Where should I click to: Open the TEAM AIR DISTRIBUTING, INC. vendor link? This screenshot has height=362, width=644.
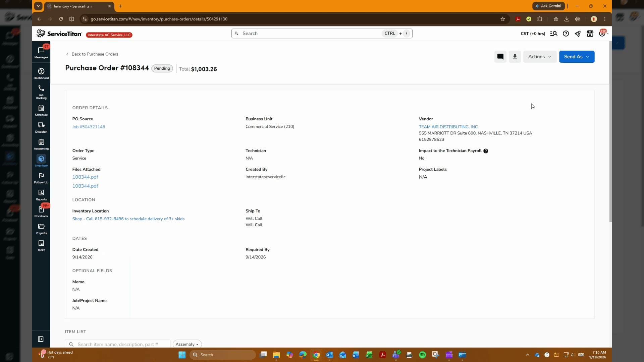point(448,127)
